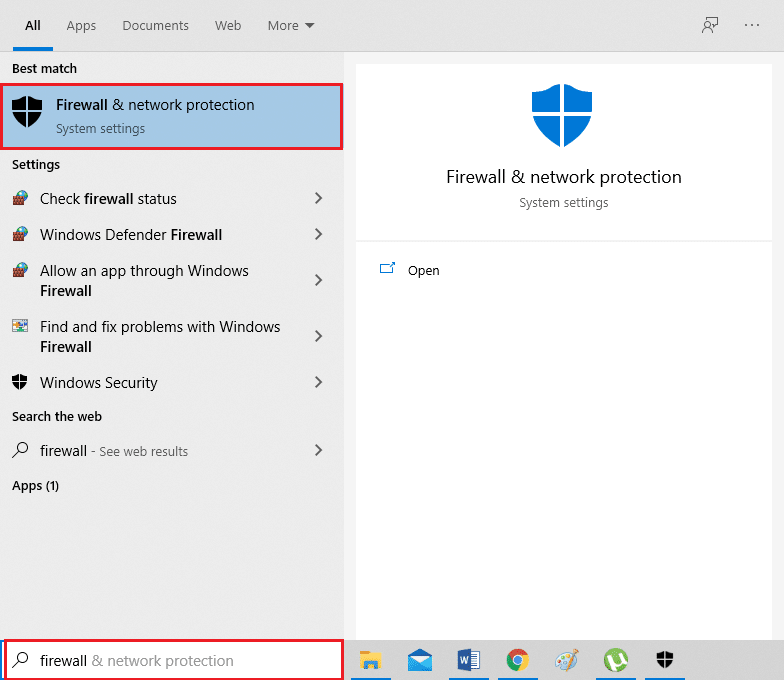Click Open in the preview pane

(x=423, y=270)
